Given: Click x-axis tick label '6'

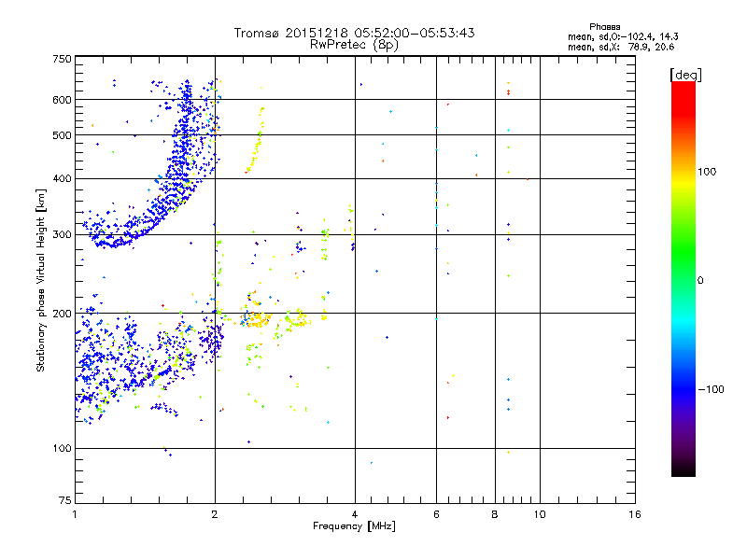Looking at the screenshot, I should (436, 514).
